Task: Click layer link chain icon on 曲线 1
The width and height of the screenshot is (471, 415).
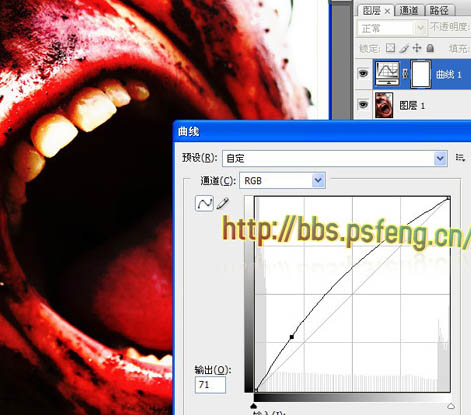Action: [405, 74]
